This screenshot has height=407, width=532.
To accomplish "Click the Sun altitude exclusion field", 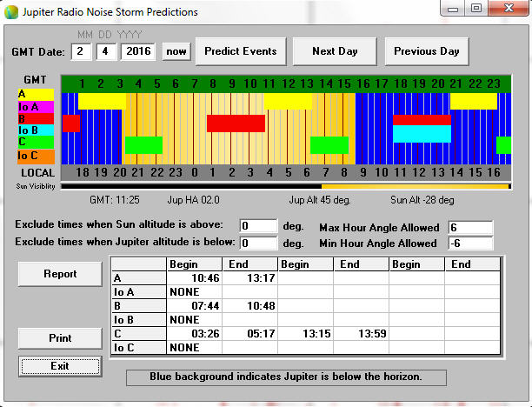I will click(258, 226).
